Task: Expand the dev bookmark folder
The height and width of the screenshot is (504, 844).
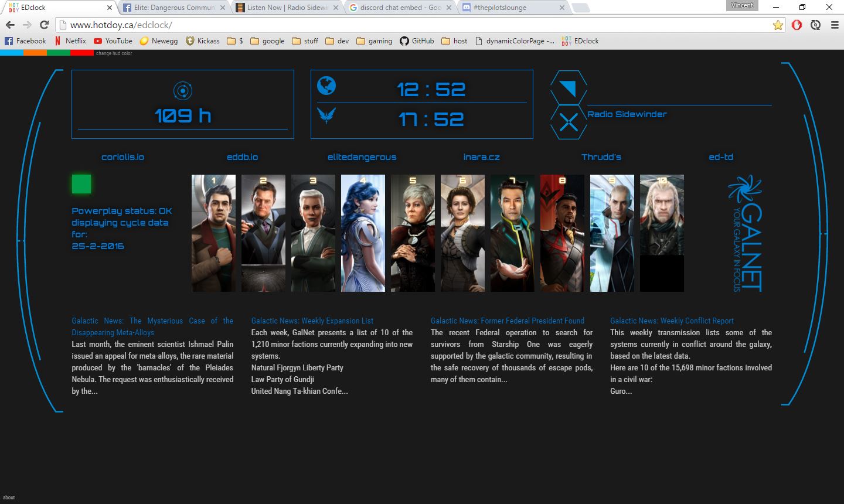Action: [x=337, y=41]
